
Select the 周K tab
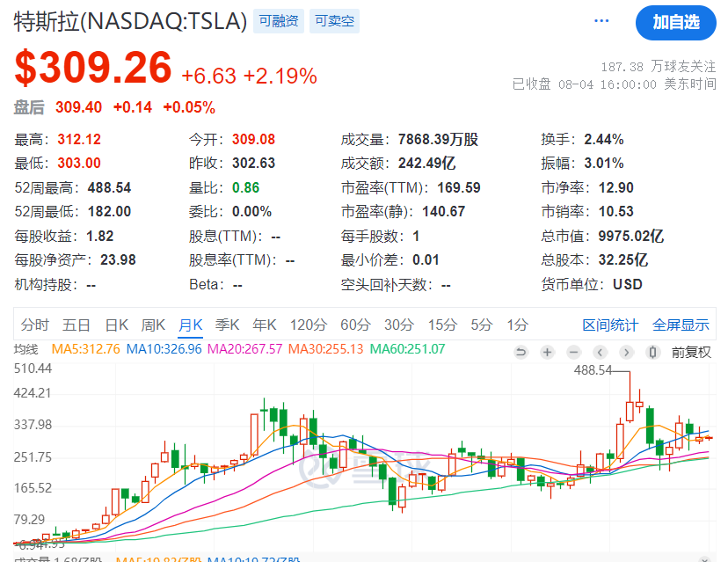[x=153, y=325]
